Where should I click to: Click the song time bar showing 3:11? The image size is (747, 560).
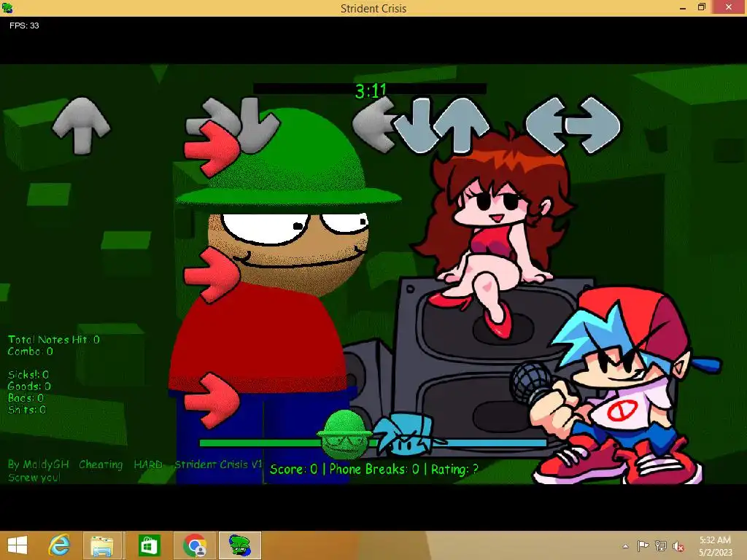tap(370, 89)
